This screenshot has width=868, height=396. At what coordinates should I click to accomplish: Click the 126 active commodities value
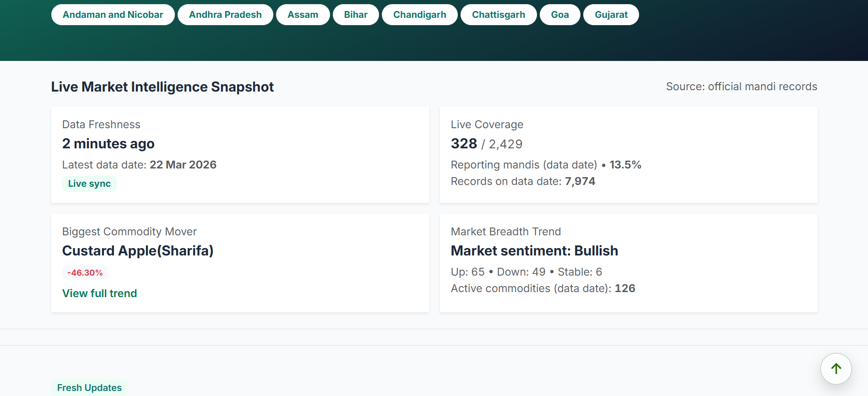pos(625,288)
